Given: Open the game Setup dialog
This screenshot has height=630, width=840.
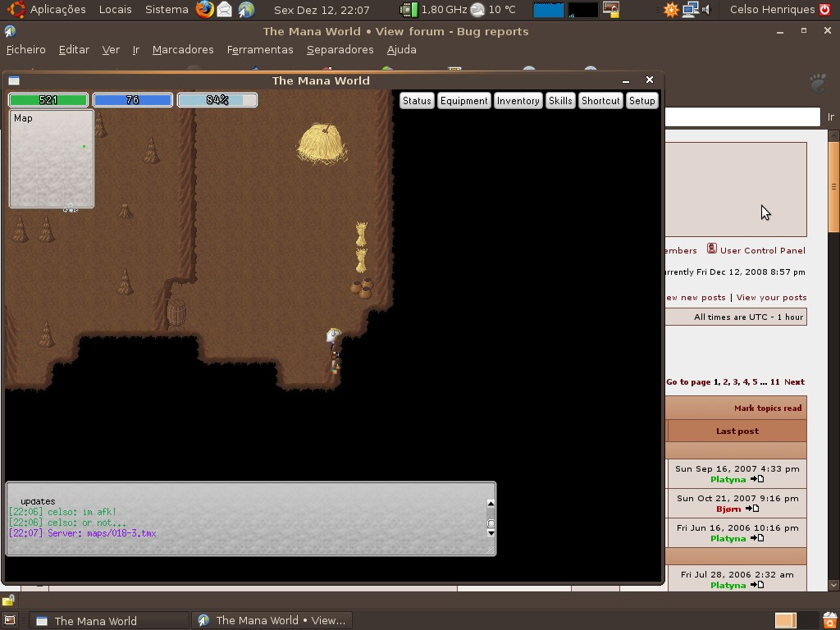Looking at the screenshot, I should click(x=641, y=101).
